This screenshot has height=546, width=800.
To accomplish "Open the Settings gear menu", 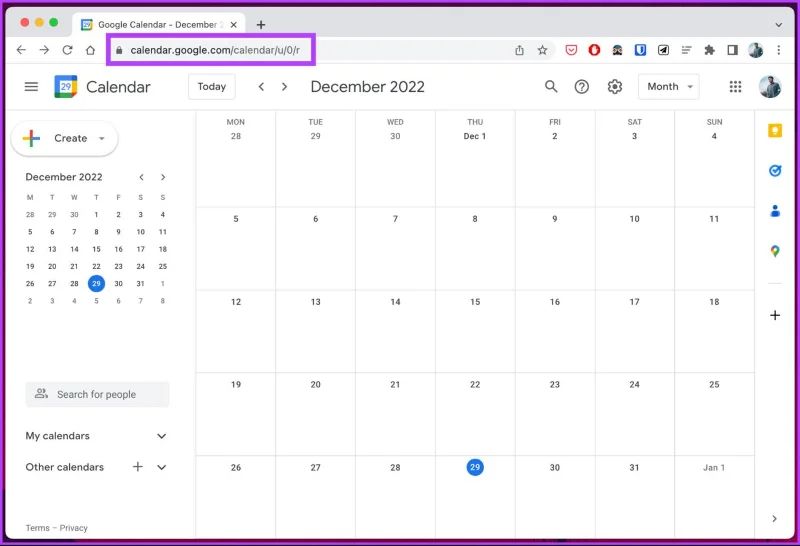I will pyautogui.click(x=615, y=87).
